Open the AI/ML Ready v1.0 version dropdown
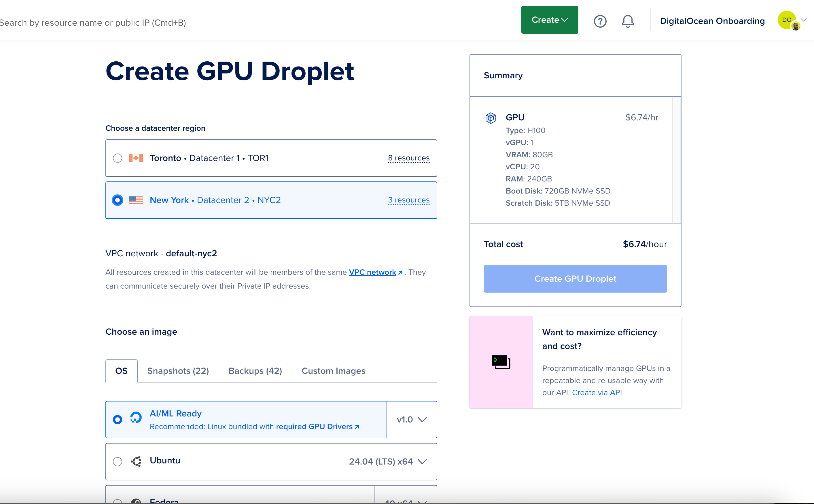This screenshot has height=504, width=814. 412,419
